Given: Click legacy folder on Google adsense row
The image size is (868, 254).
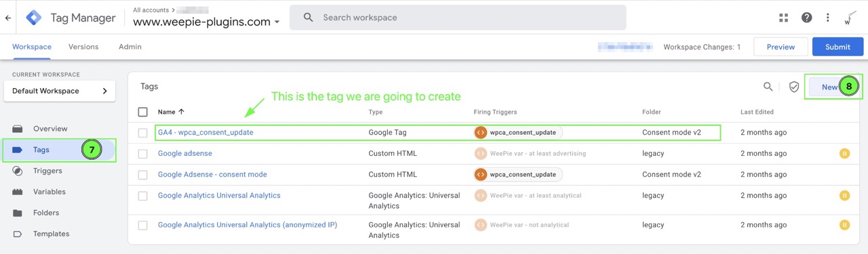Looking at the screenshot, I should pyautogui.click(x=653, y=154).
